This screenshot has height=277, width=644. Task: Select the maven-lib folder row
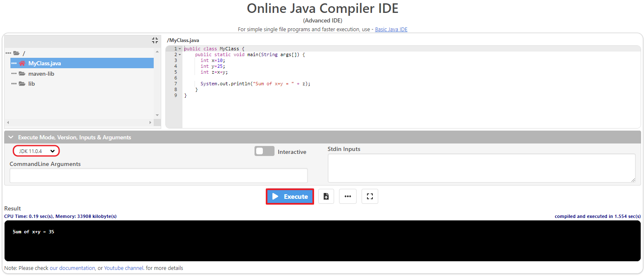[x=82, y=74]
